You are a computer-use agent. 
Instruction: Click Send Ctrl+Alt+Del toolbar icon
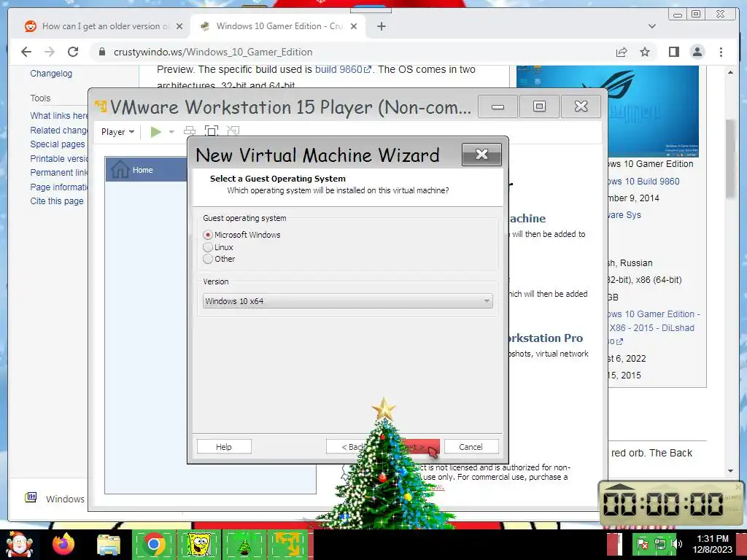point(190,131)
